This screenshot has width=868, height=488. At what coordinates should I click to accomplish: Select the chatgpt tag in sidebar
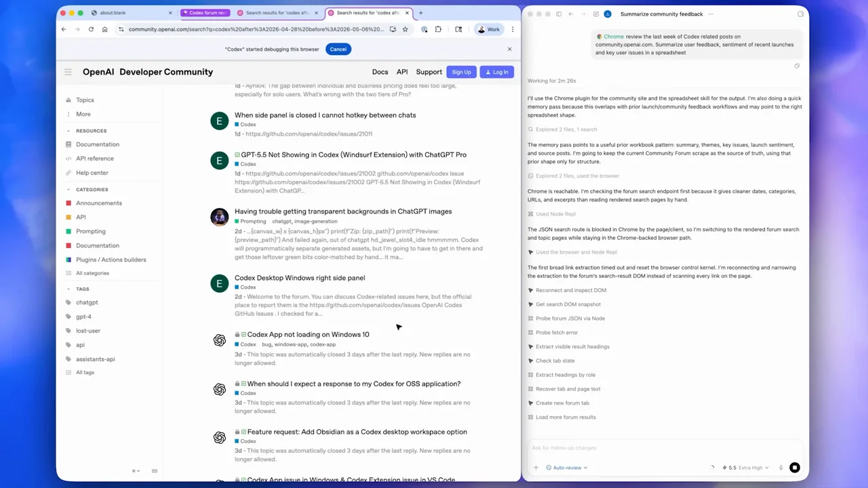[87, 302]
